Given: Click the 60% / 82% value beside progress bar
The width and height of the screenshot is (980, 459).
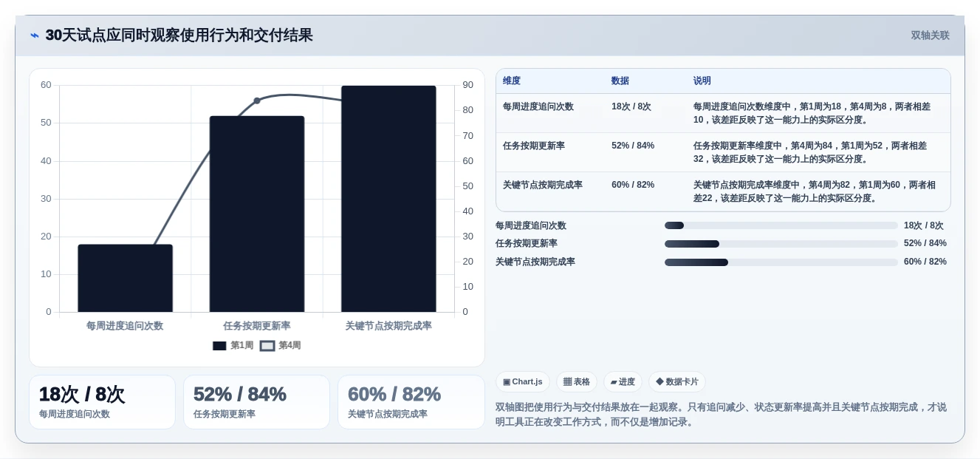Looking at the screenshot, I should [x=925, y=262].
